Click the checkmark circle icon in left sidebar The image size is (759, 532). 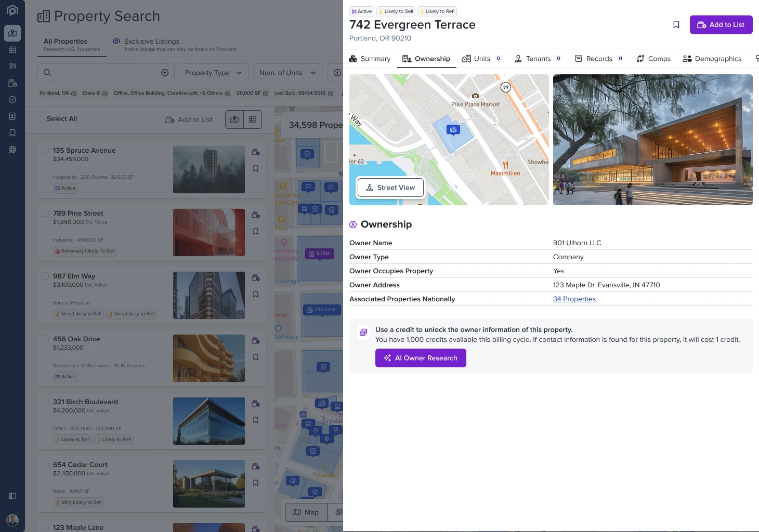pyautogui.click(x=12, y=100)
